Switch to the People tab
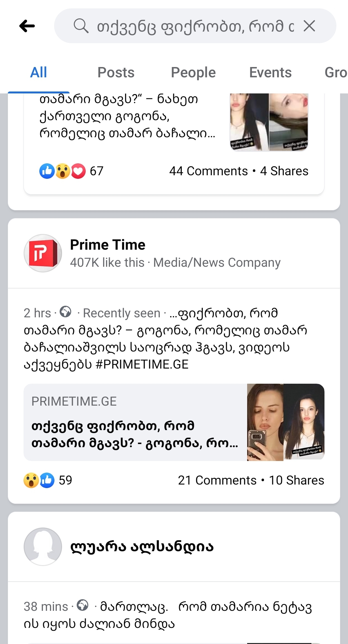 tap(193, 72)
